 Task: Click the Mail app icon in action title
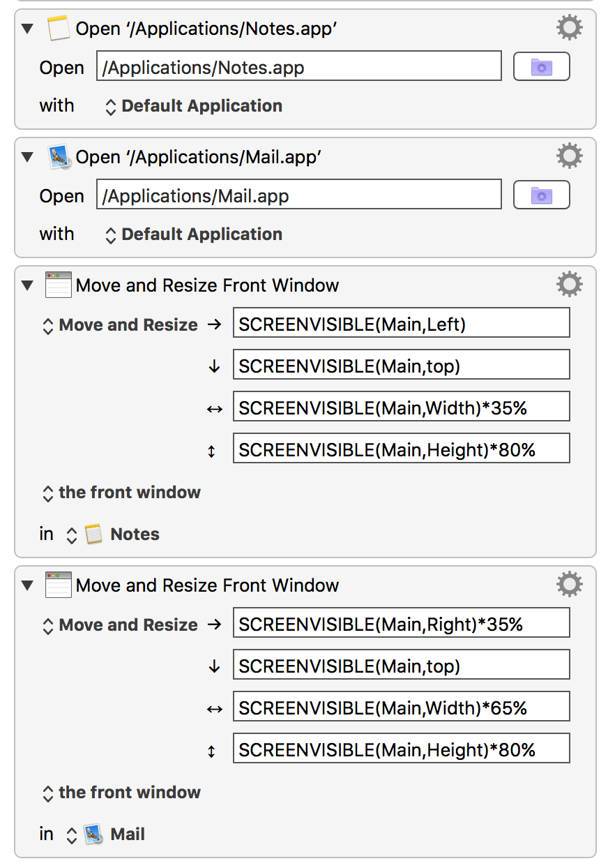(59, 157)
